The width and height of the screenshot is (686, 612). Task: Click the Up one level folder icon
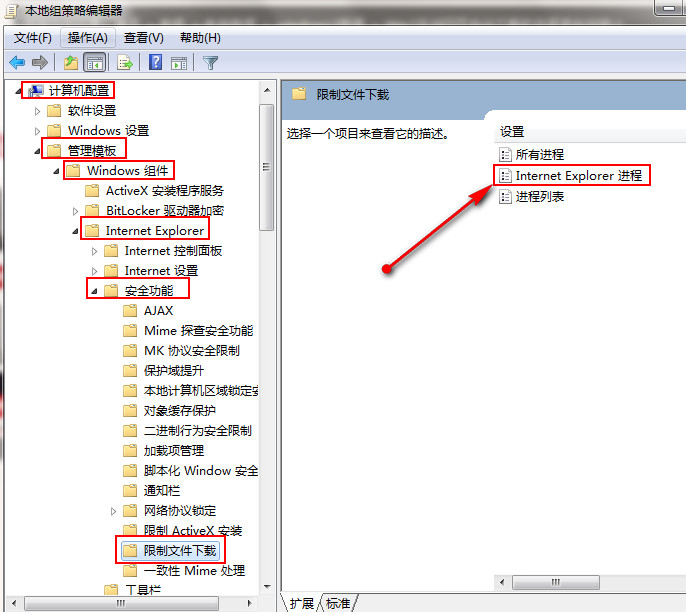[x=71, y=63]
